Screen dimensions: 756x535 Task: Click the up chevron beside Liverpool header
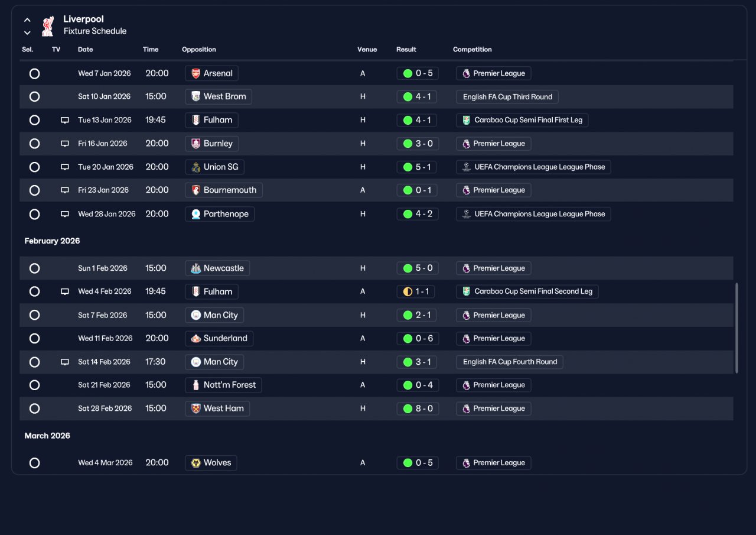(x=27, y=20)
